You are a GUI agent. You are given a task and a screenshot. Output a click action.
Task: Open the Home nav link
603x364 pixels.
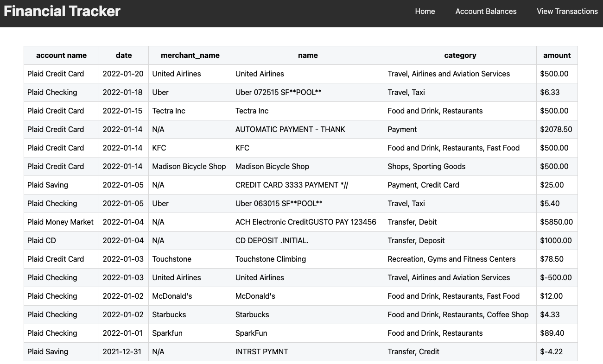425,11
